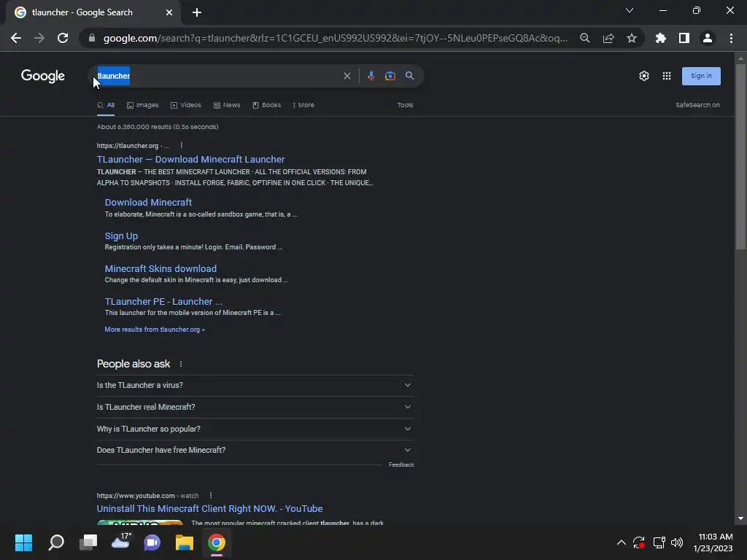Search by image with the camera icon
747x560 pixels.
(390, 76)
